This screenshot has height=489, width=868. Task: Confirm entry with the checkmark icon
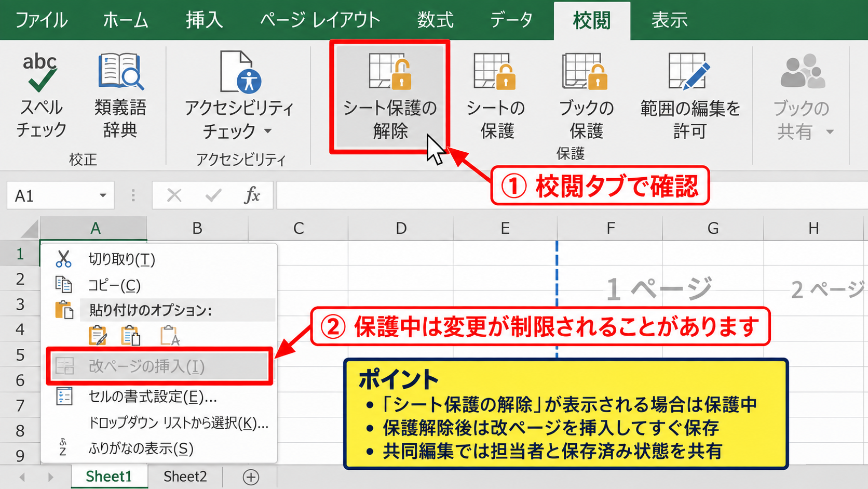213,195
